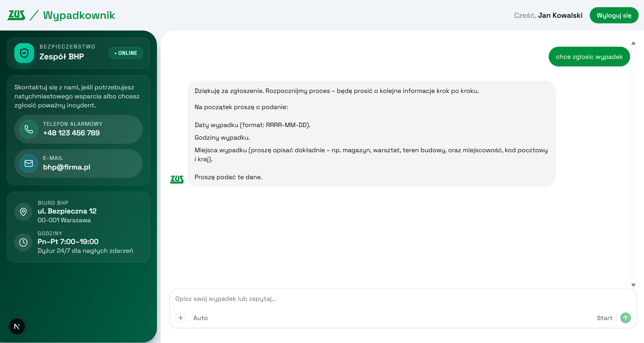Click the plus attachment button

[181, 318]
